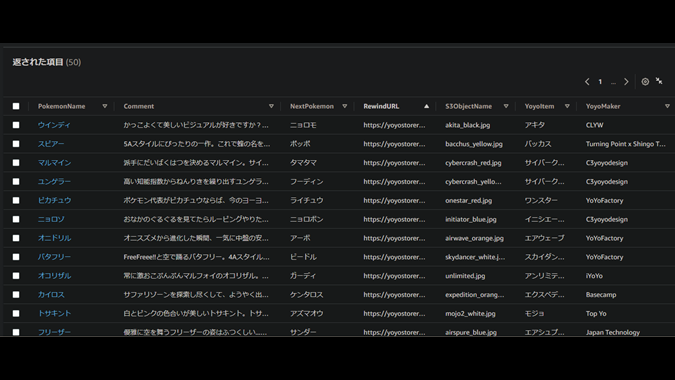Viewport: 675px width, 380px height.
Task: Sort by YoyoItem column header
Action: pos(539,106)
